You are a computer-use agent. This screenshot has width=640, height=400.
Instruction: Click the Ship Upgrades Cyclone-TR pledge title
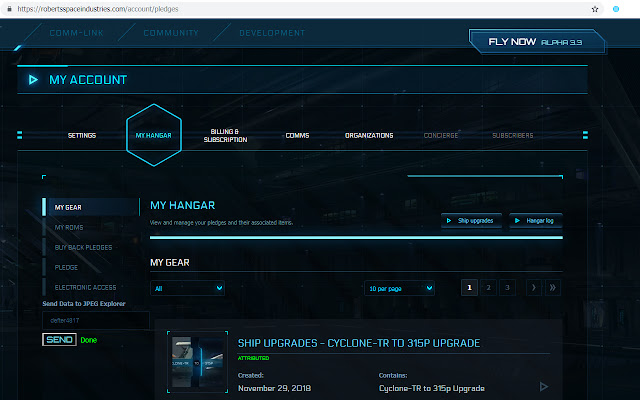click(359, 343)
